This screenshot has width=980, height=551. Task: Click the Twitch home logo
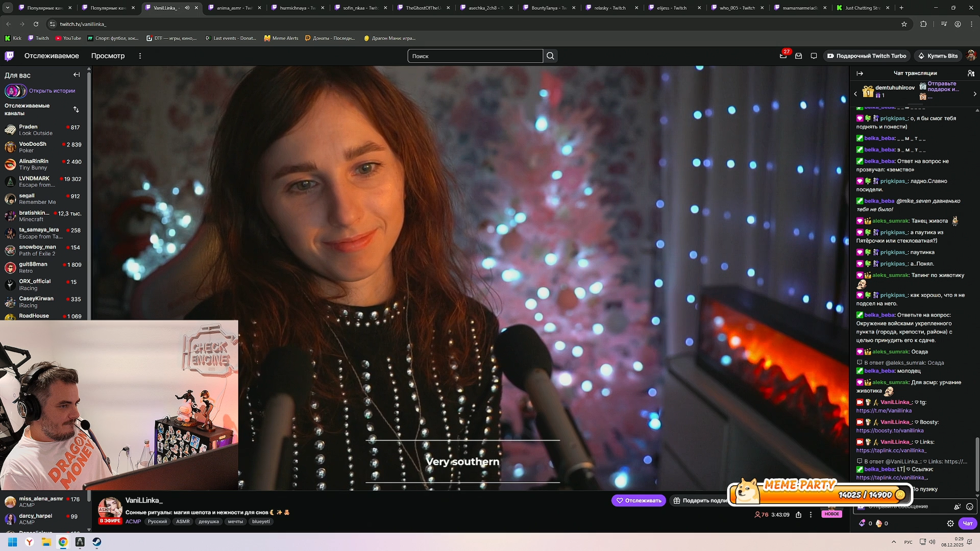click(x=9, y=56)
